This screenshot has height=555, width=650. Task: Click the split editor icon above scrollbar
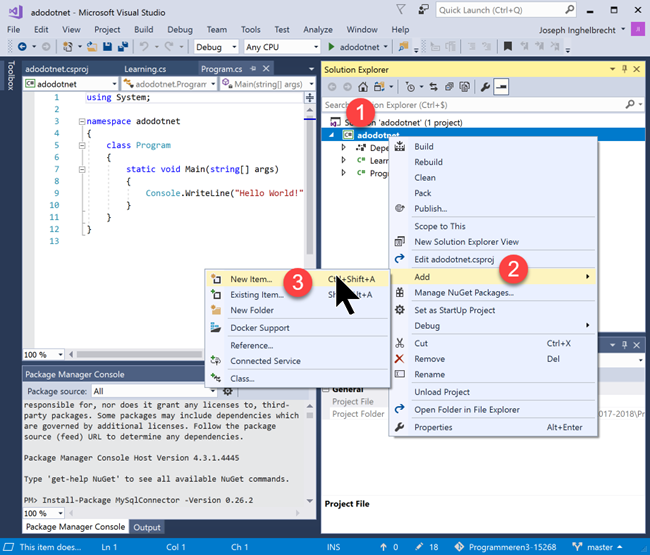point(310,98)
